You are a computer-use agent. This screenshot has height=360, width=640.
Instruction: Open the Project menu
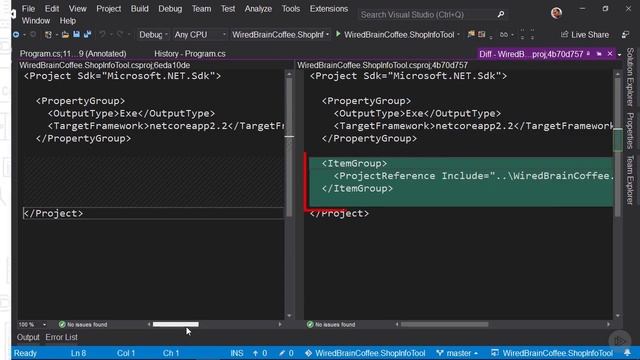pos(109,9)
